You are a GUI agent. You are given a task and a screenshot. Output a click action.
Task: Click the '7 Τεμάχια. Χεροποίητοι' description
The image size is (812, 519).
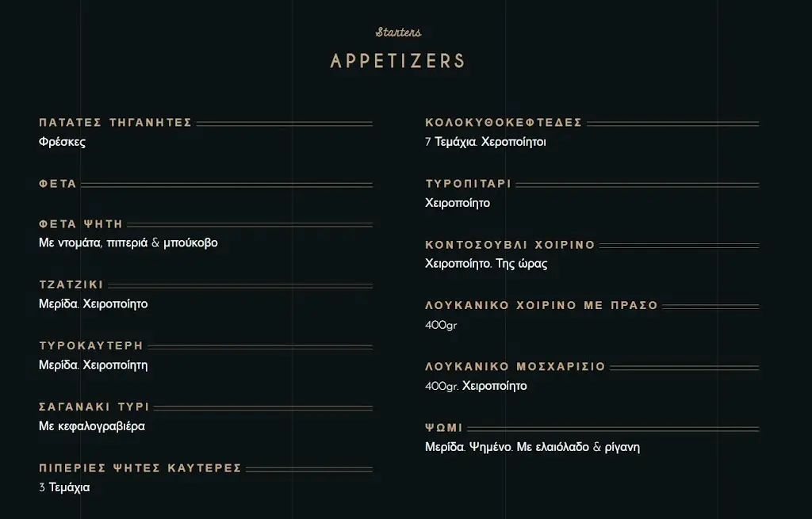point(485,143)
